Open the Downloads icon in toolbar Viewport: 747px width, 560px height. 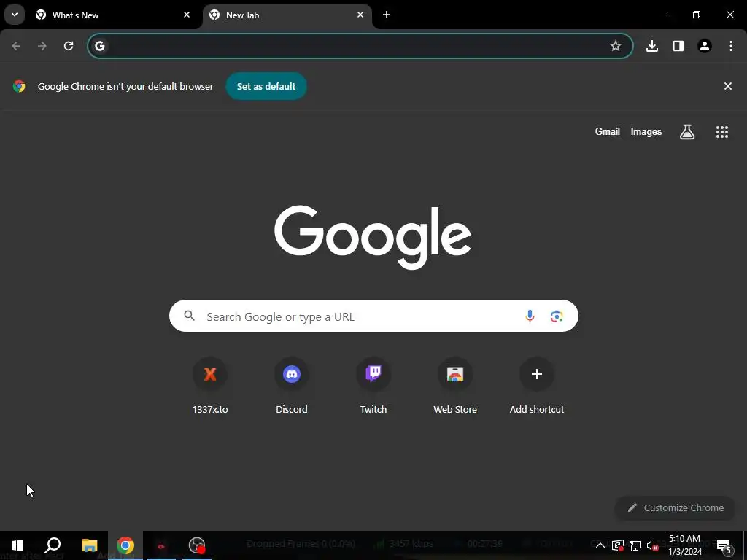[x=652, y=46]
